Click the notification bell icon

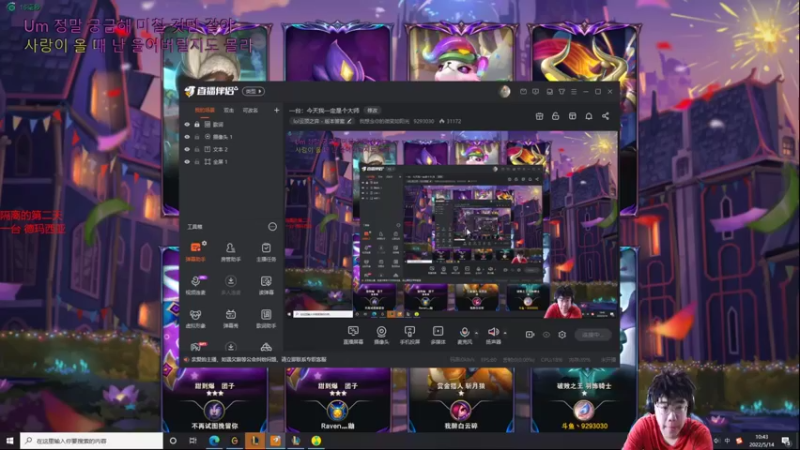point(589,116)
